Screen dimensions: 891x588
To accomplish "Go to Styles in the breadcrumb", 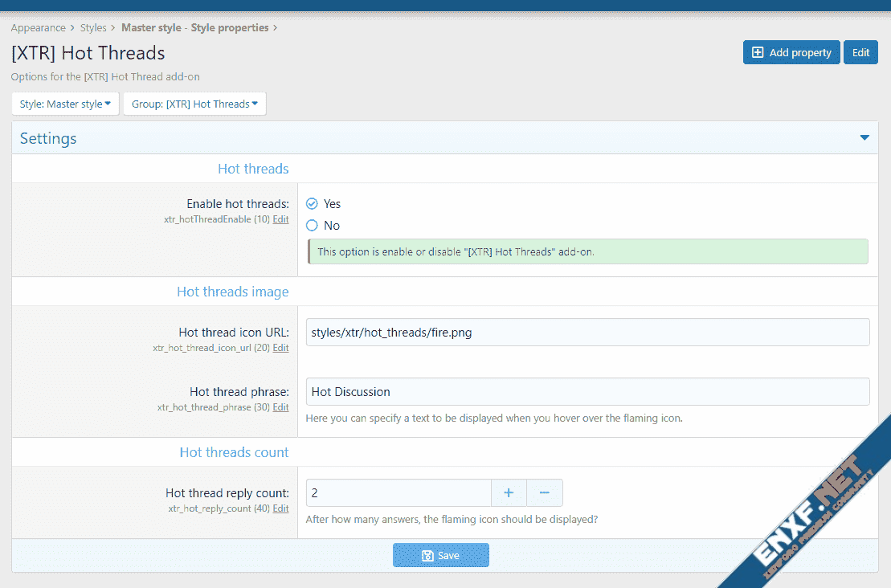I will point(93,27).
